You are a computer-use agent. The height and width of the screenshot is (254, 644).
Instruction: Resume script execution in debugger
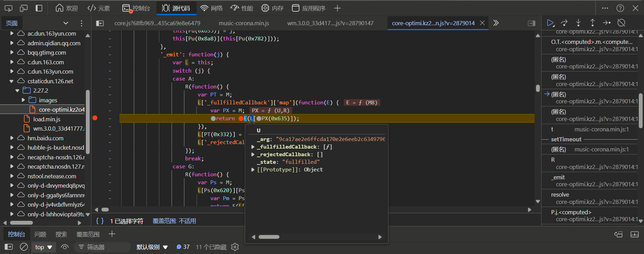click(550, 23)
